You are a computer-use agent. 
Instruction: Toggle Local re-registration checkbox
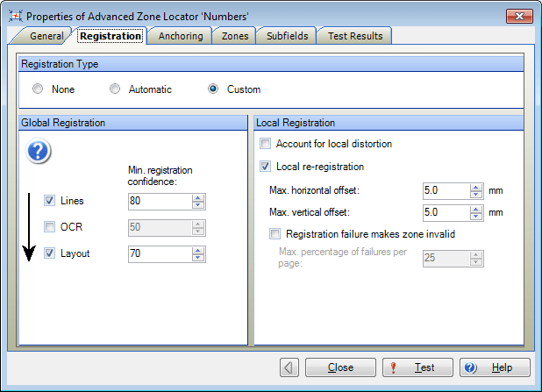point(266,167)
